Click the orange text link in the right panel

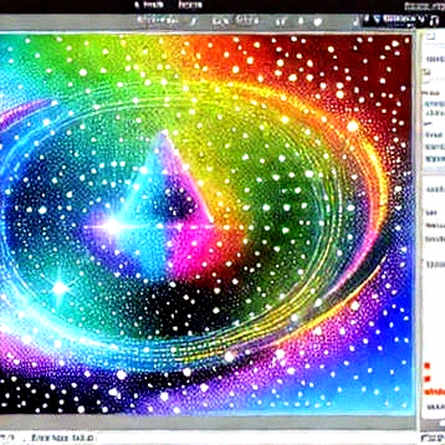pyautogui.click(x=435, y=391)
